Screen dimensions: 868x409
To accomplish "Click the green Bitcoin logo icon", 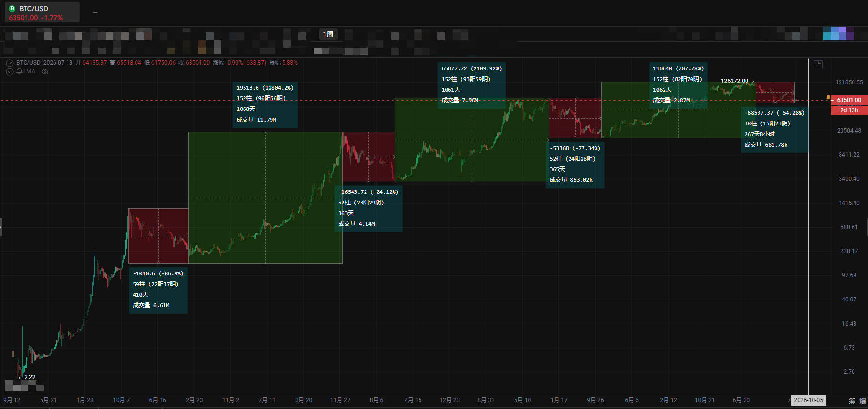I will tap(13, 9).
